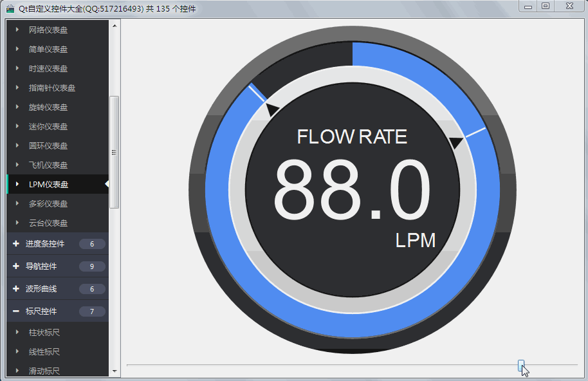Collapse the 标尺控件 category minus icon
The image size is (588, 381).
click(x=15, y=311)
